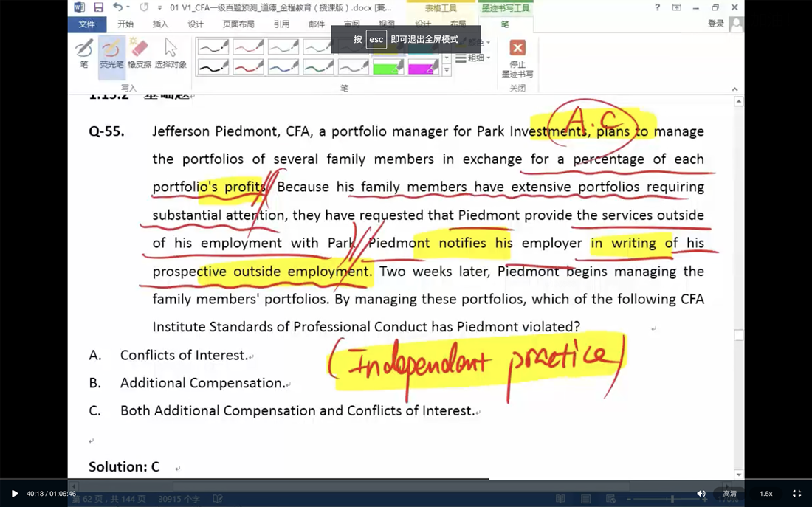Switch to the 邮件 (Mailings) tab
The image size is (812, 507).
(x=317, y=24)
